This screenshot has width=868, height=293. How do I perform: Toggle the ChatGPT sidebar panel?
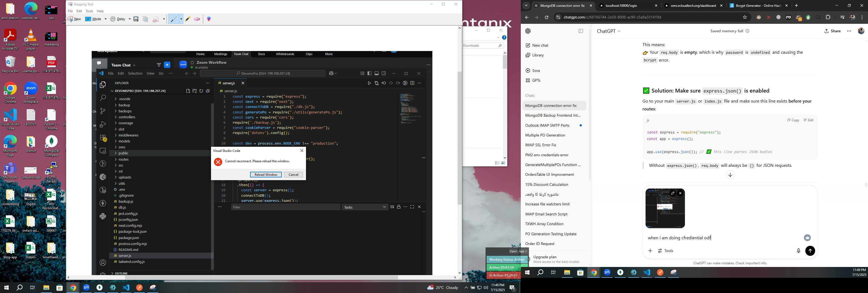pyautogui.click(x=580, y=31)
